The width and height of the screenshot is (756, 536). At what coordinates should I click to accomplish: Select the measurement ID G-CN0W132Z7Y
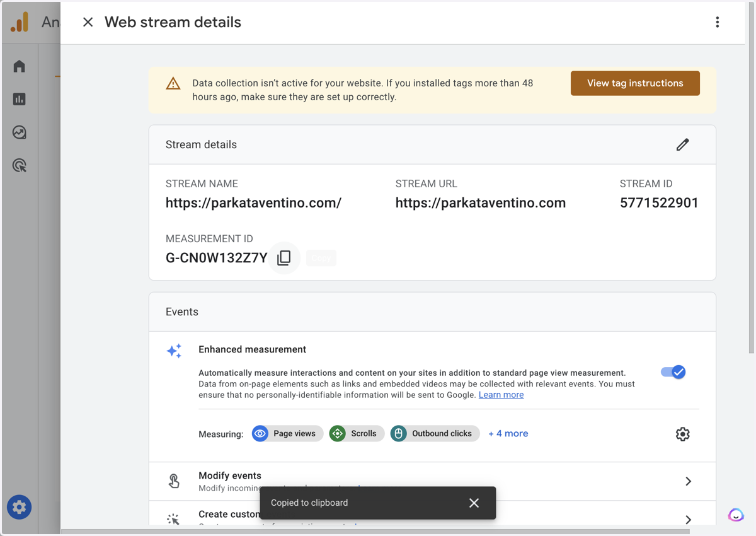click(216, 258)
